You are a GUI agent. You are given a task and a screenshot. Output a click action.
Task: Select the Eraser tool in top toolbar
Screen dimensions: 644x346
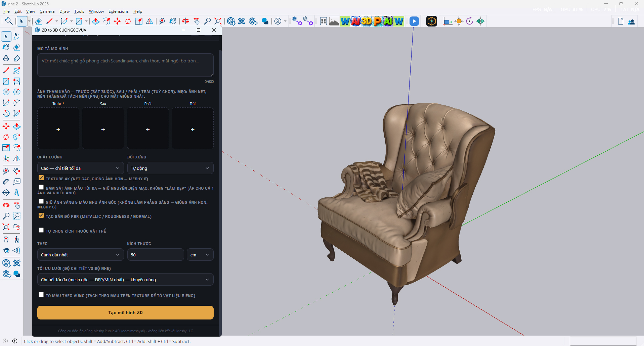[38, 21]
